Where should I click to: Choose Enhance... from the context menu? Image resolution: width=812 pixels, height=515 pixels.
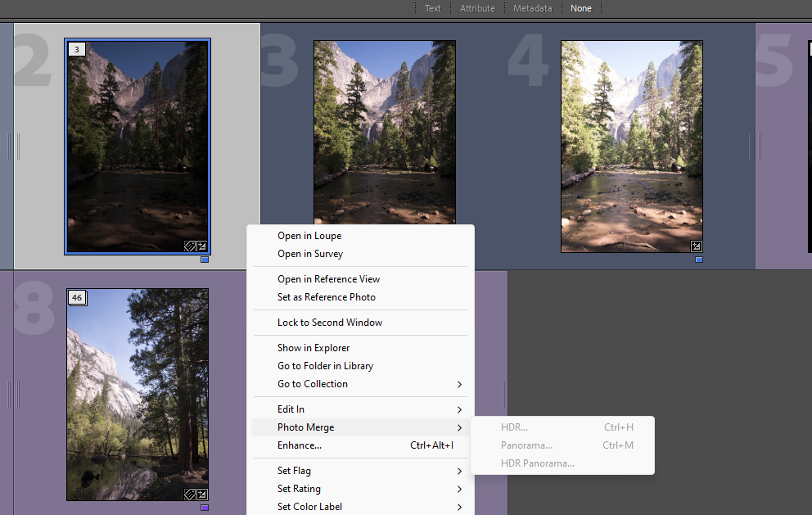click(360, 445)
